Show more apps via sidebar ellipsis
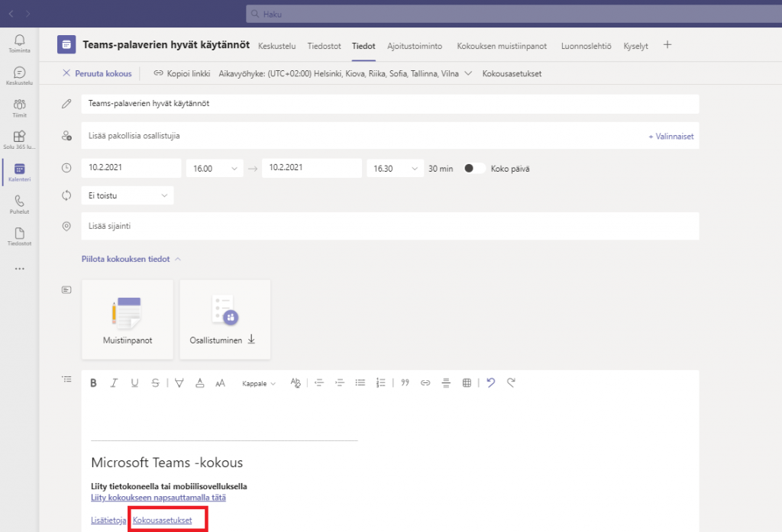 (19, 269)
